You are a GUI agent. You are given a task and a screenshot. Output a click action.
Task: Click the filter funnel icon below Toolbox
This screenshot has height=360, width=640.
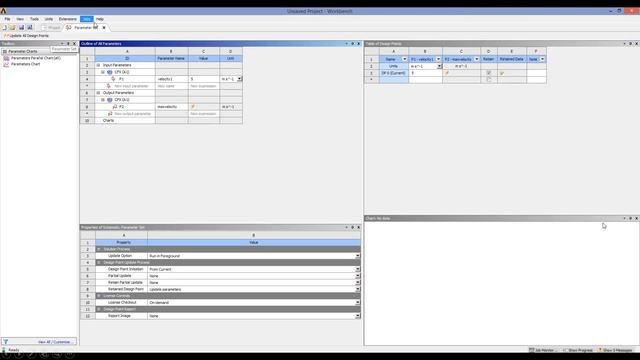click(6, 342)
